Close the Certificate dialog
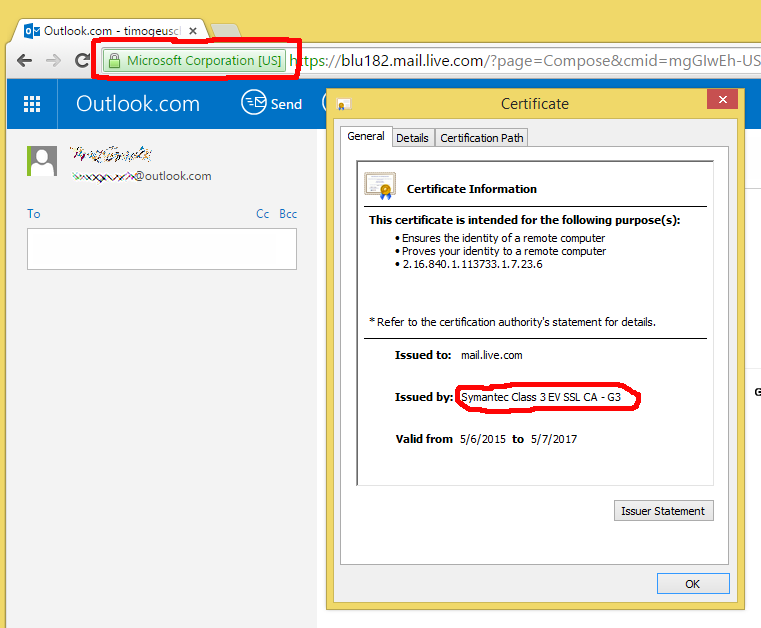Screen dimensions: 761x628 [x=723, y=99]
